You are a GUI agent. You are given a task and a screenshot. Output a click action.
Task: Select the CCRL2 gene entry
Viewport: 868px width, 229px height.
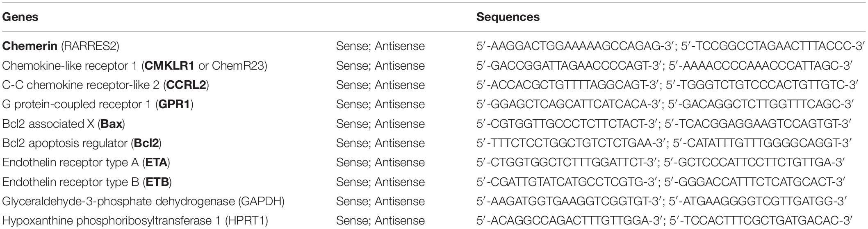(x=186, y=85)
